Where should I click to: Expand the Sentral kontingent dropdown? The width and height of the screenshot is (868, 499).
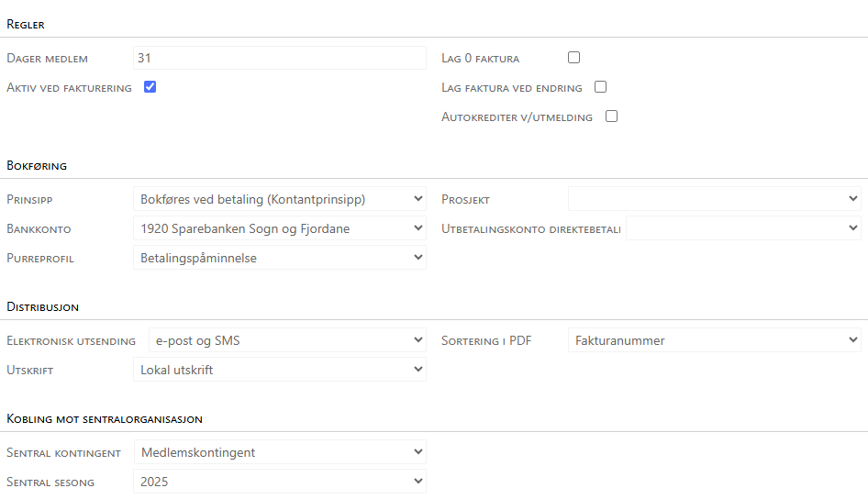279,452
